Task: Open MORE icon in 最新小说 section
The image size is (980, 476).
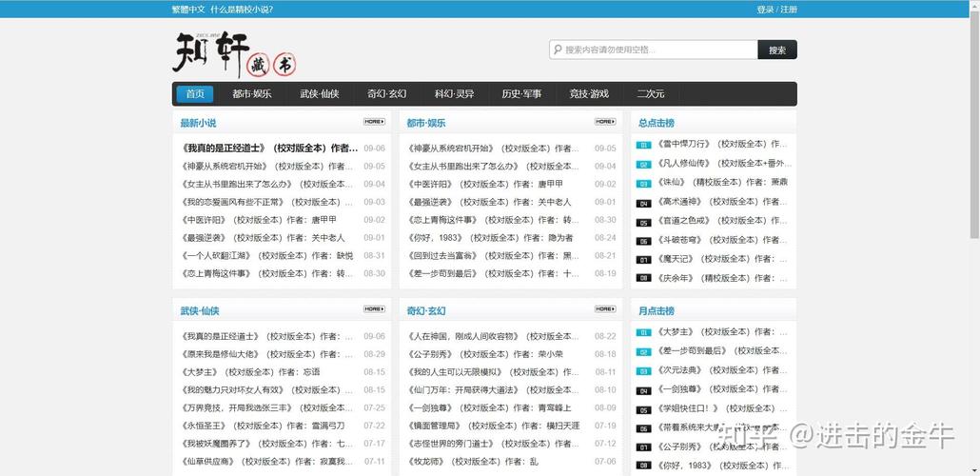Action: pos(374,121)
